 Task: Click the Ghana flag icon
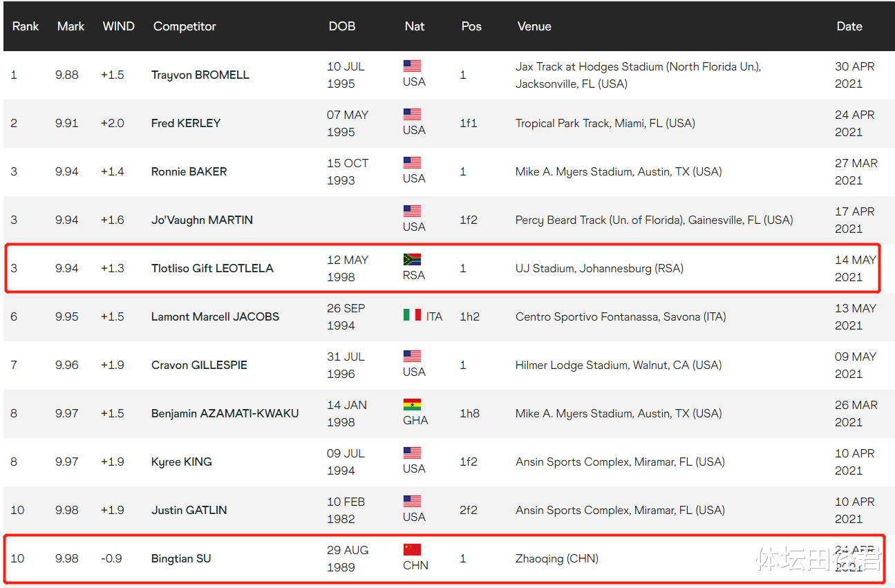[x=412, y=405]
